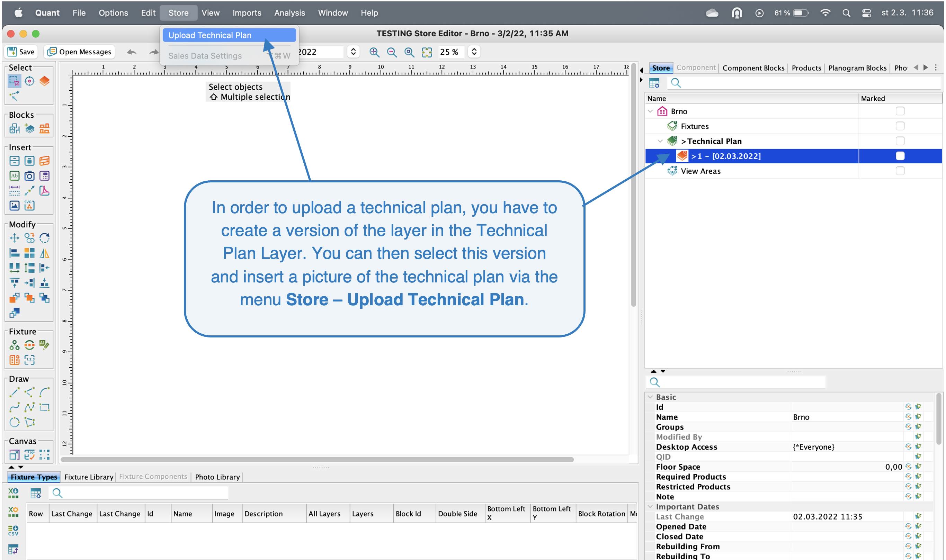The width and height of the screenshot is (946, 560).
Task: Click the orange layers icon in Select group
Action: 45,81
